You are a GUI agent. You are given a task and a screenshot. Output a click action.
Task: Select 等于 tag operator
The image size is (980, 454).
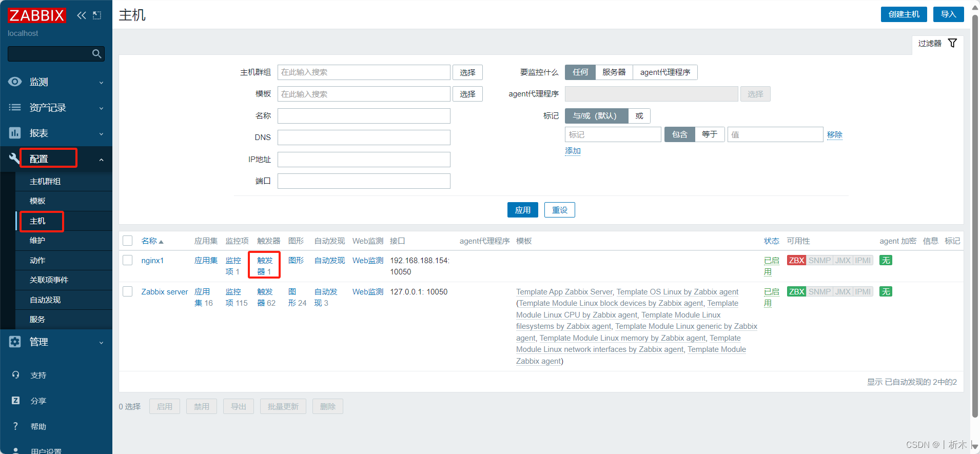point(710,134)
